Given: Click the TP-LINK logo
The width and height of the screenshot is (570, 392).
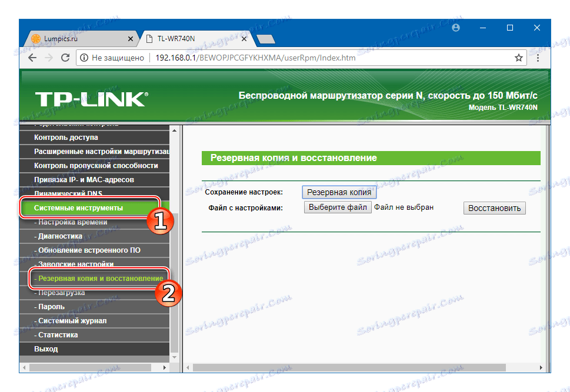Looking at the screenshot, I should [92, 99].
